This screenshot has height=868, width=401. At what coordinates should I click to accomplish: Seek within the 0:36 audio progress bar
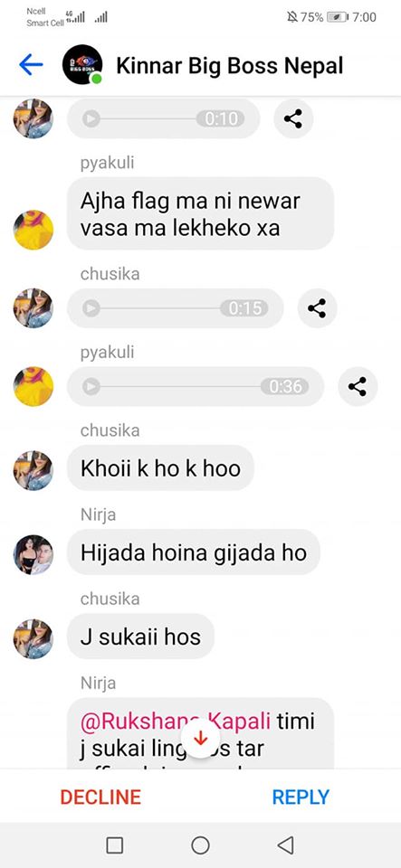[x=180, y=386]
